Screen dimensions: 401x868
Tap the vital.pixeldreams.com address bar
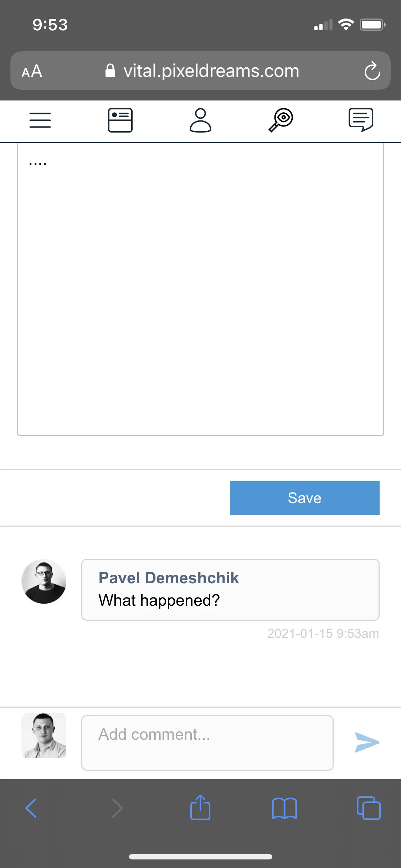point(210,71)
